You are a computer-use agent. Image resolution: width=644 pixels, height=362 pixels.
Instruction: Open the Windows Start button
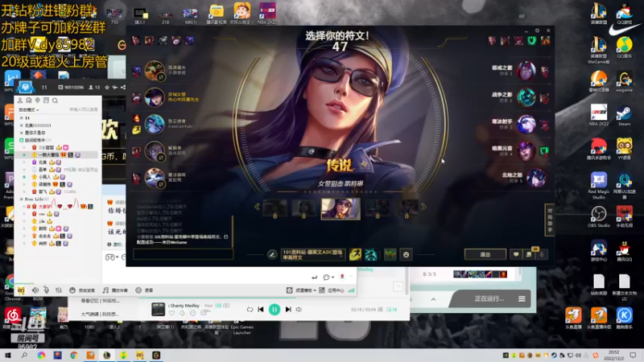[x=8, y=356]
